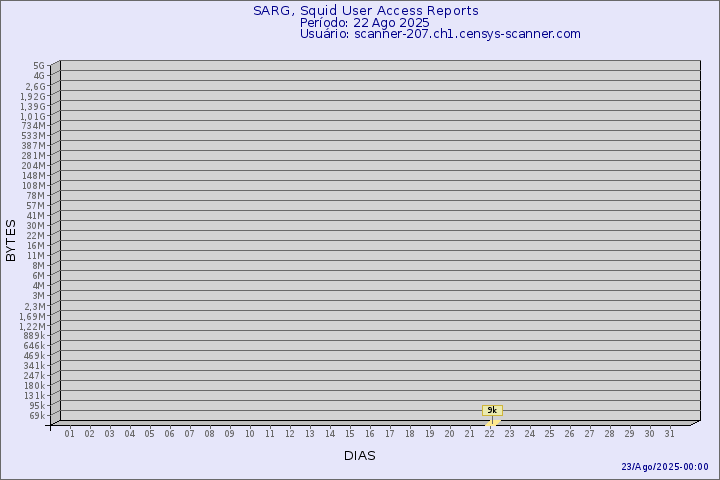Click day '05' on the x-axis
The image size is (720, 480).
coord(150,434)
